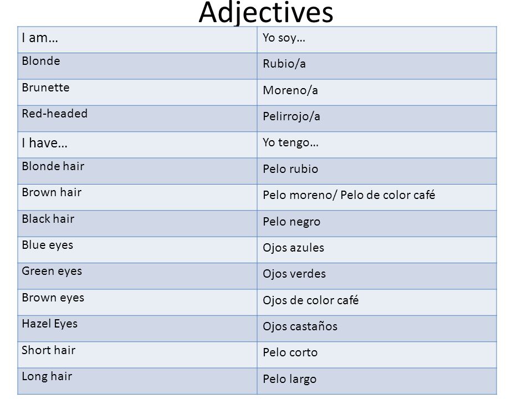The image size is (532, 399).
Task: Click the Adjectives slide title
Action: click(x=265, y=12)
